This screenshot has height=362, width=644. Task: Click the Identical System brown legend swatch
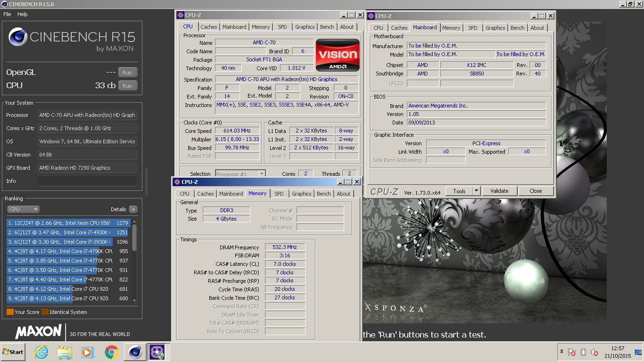pyautogui.click(x=45, y=312)
